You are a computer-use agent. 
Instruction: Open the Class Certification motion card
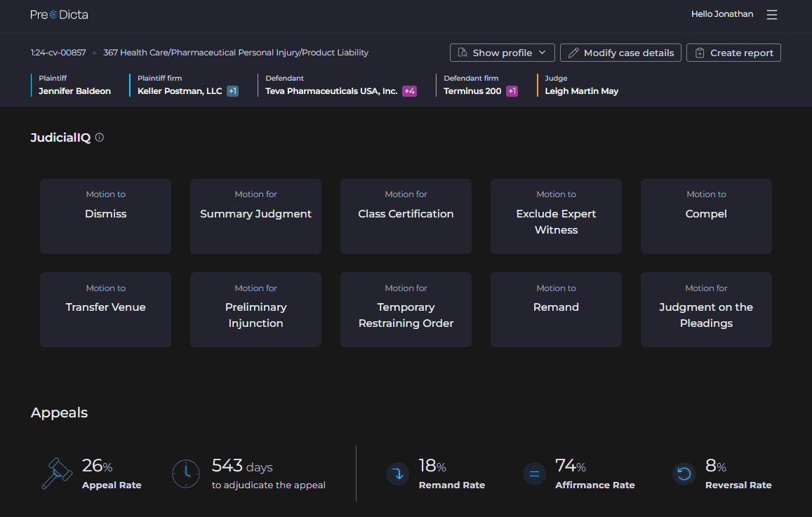(x=406, y=216)
